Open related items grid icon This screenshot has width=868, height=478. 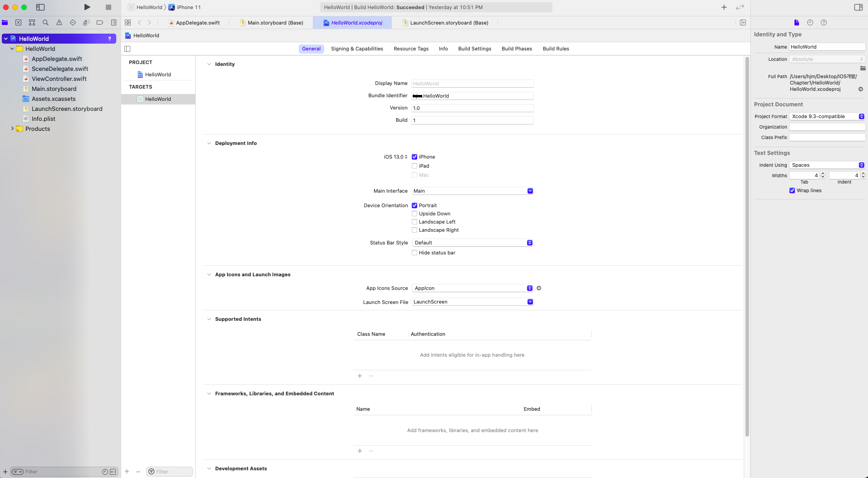128,22
